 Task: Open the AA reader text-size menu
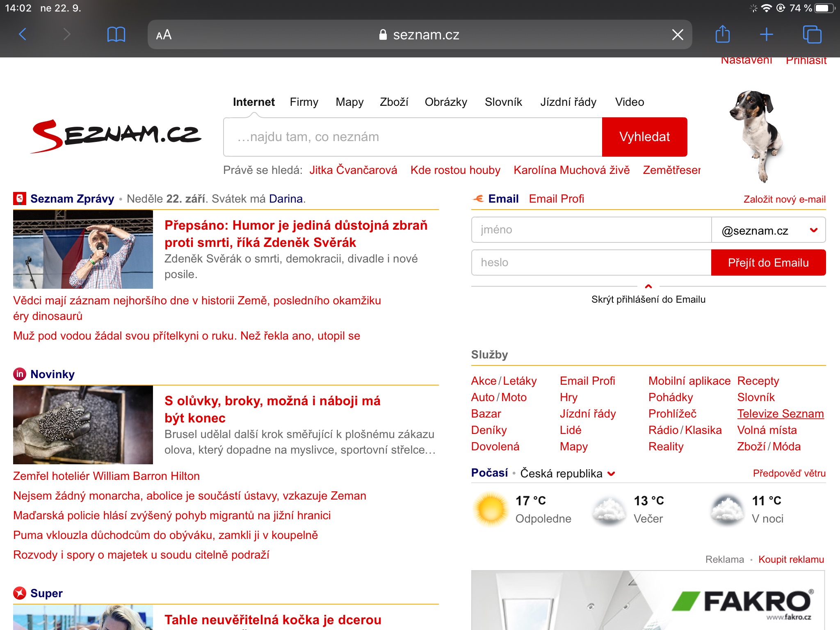pyautogui.click(x=164, y=35)
